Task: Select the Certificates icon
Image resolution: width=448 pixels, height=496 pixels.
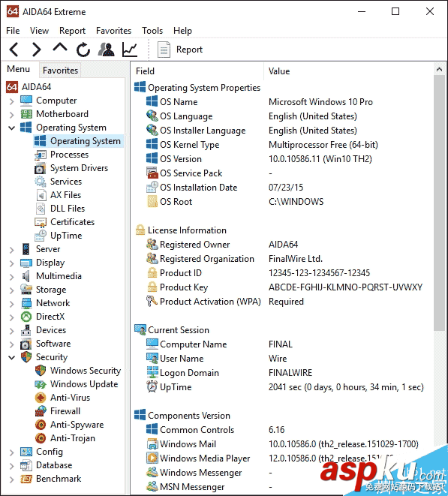Action: [x=41, y=222]
